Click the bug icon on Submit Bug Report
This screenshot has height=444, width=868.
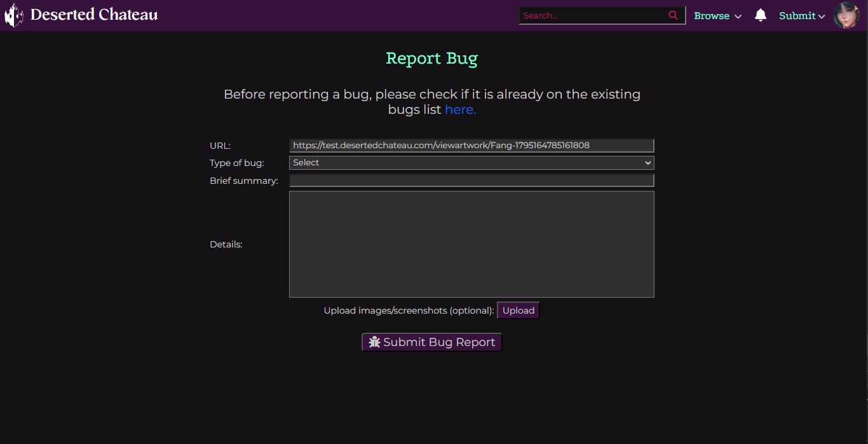pos(374,342)
